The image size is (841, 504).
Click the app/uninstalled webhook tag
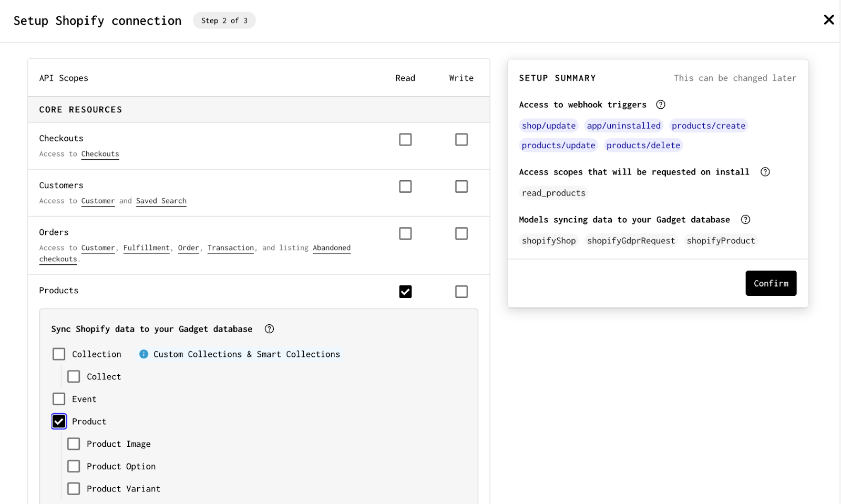pyautogui.click(x=623, y=126)
